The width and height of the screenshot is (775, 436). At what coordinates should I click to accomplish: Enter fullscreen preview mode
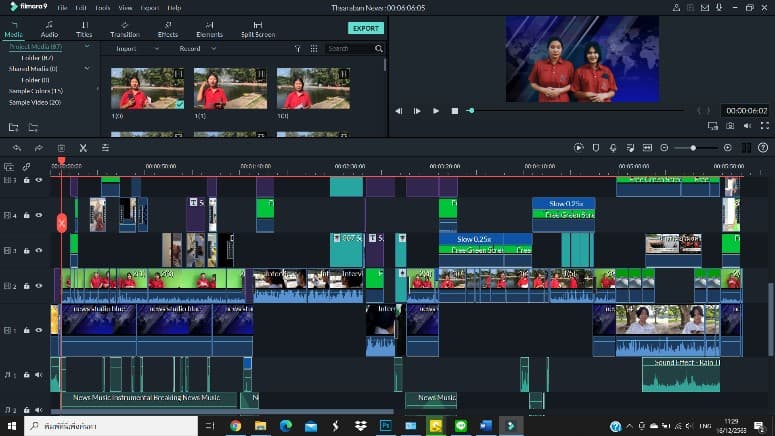click(765, 126)
